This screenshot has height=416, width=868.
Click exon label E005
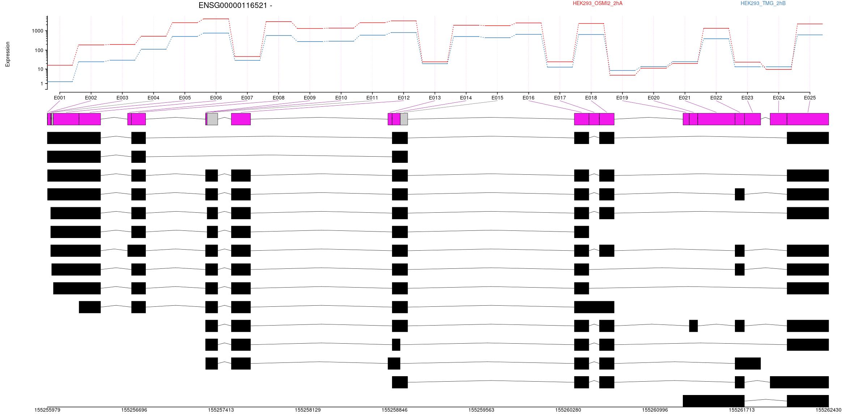pos(184,98)
